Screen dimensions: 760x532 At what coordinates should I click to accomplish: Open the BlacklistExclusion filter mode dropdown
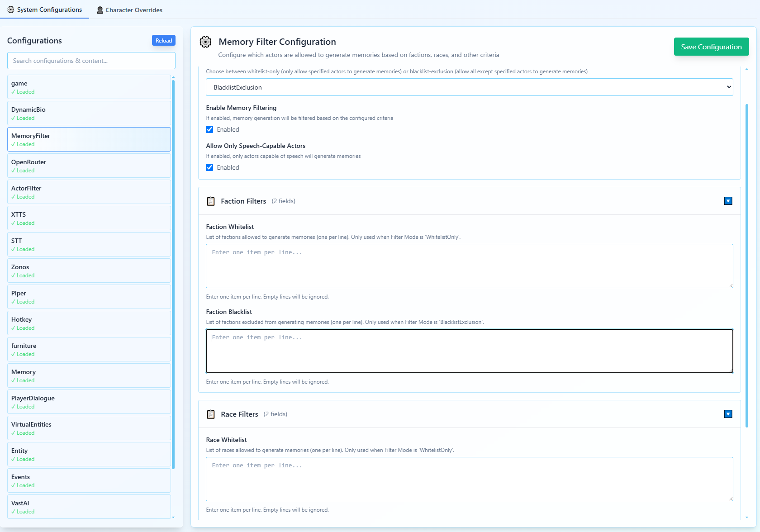[469, 87]
